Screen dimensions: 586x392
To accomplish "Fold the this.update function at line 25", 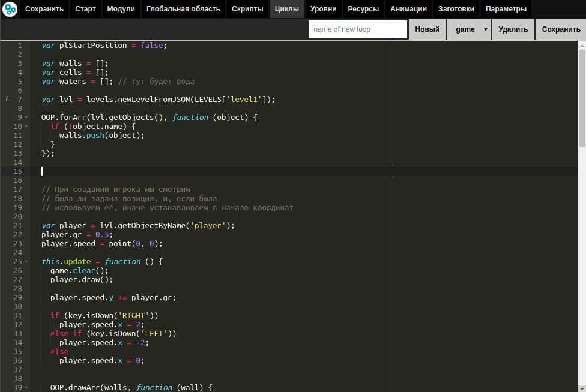I will click(26, 262).
